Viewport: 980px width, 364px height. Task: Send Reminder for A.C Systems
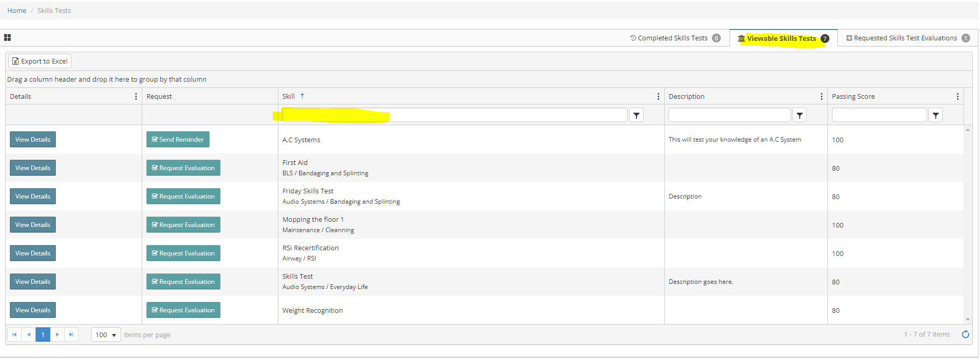coord(178,140)
